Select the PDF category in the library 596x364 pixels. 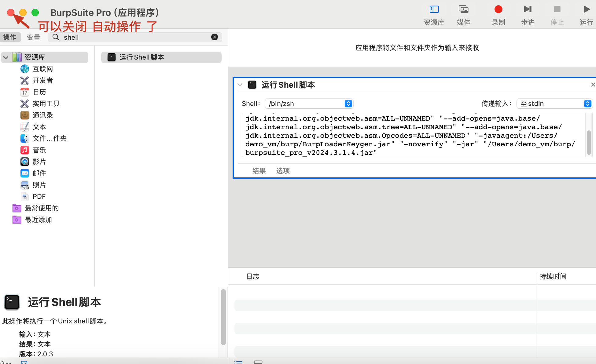point(39,197)
